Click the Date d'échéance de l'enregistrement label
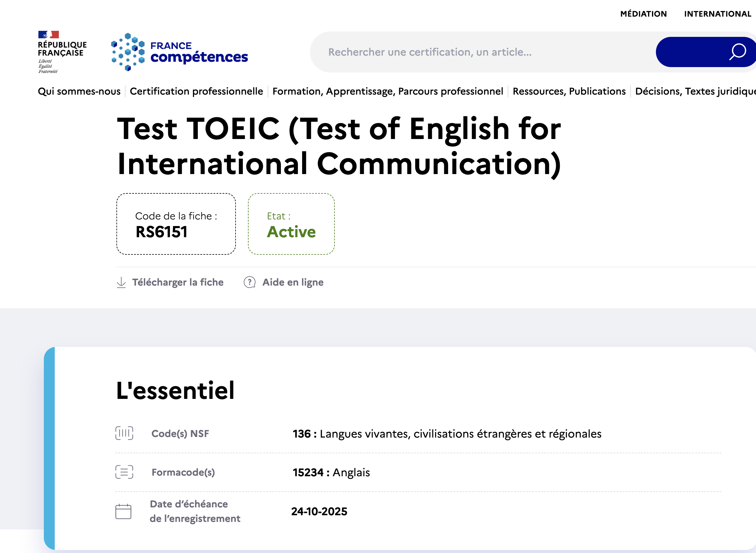Viewport: 756px width, 553px height. point(195,511)
